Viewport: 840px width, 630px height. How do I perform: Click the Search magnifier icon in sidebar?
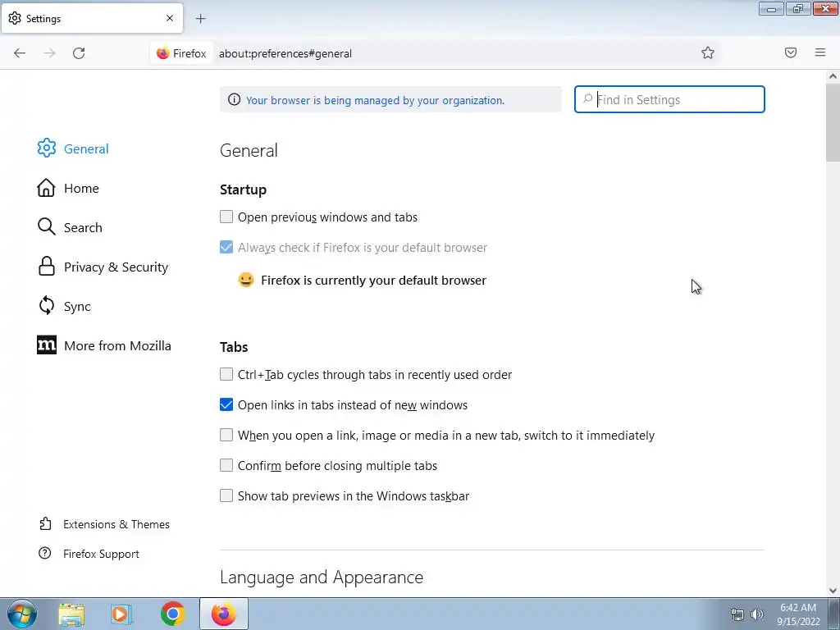tap(46, 227)
